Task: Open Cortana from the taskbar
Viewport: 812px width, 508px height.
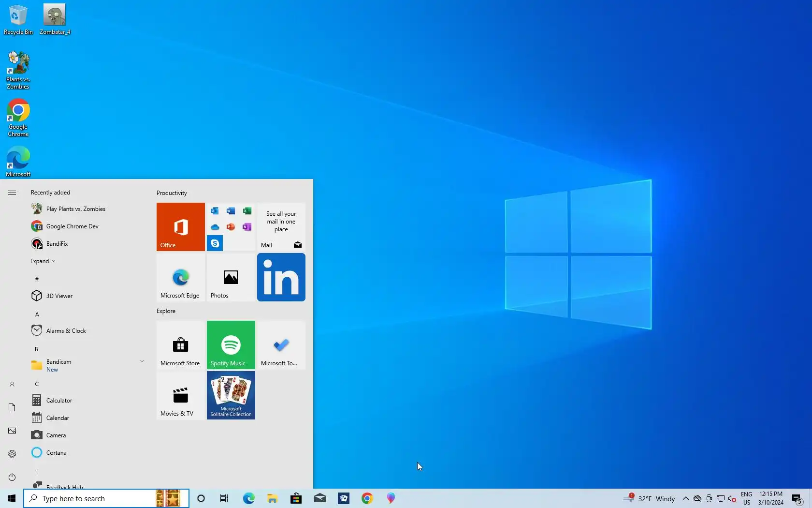Action: pyautogui.click(x=201, y=498)
